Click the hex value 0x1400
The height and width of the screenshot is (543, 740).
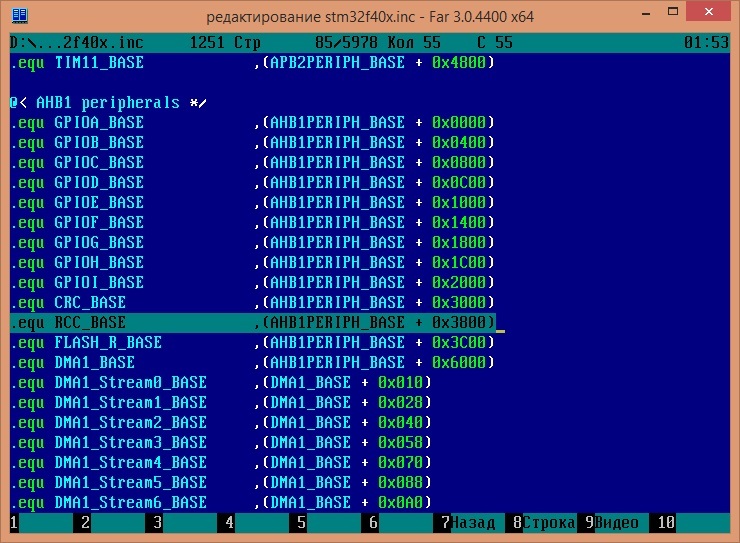[459, 223]
